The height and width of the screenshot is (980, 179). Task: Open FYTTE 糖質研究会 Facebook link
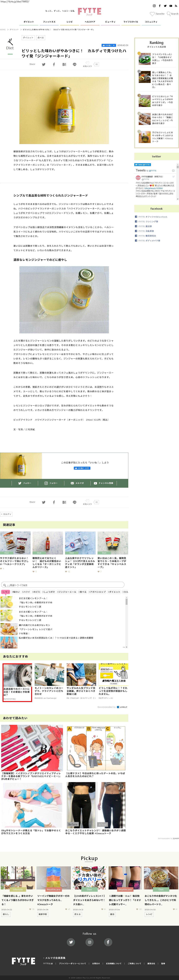147,236
